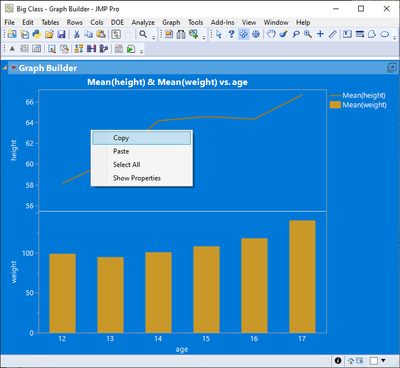Screen dimensions: 400x368
Task: Click the weight axis label
Action: pyautogui.click(x=14, y=272)
